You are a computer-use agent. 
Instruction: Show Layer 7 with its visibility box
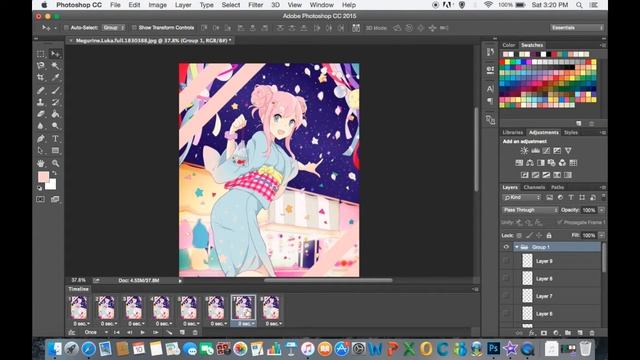[x=506, y=296]
